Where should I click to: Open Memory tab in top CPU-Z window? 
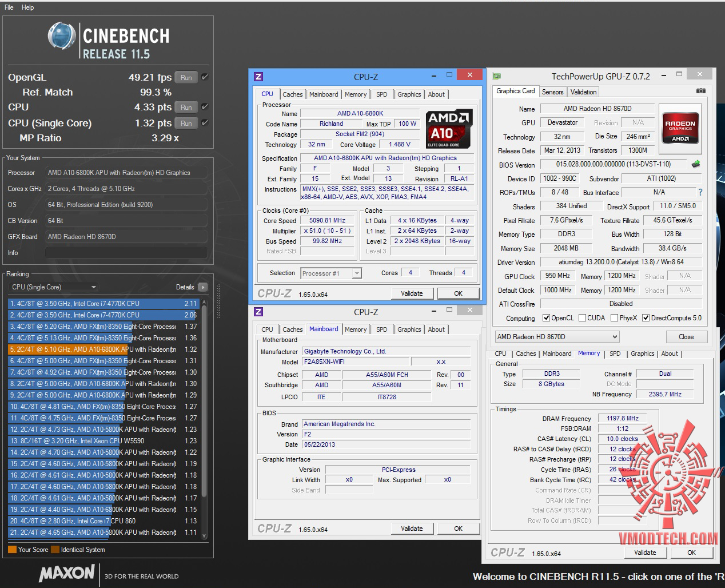click(356, 94)
